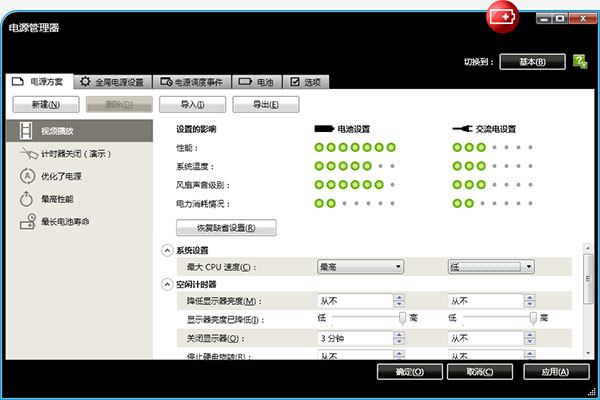Open AC 最大 CPU 速度 dropdown set to 低
600x400 pixels.
tap(490, 267)
